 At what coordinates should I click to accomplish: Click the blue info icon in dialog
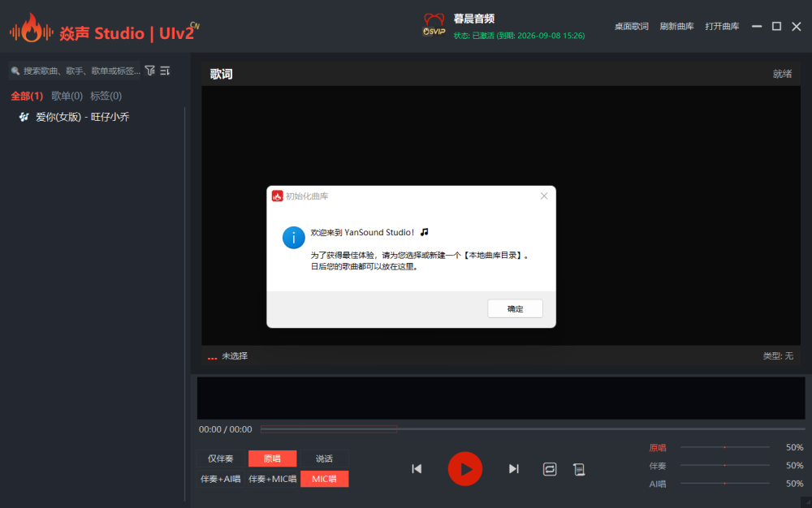tap(294, 238)
